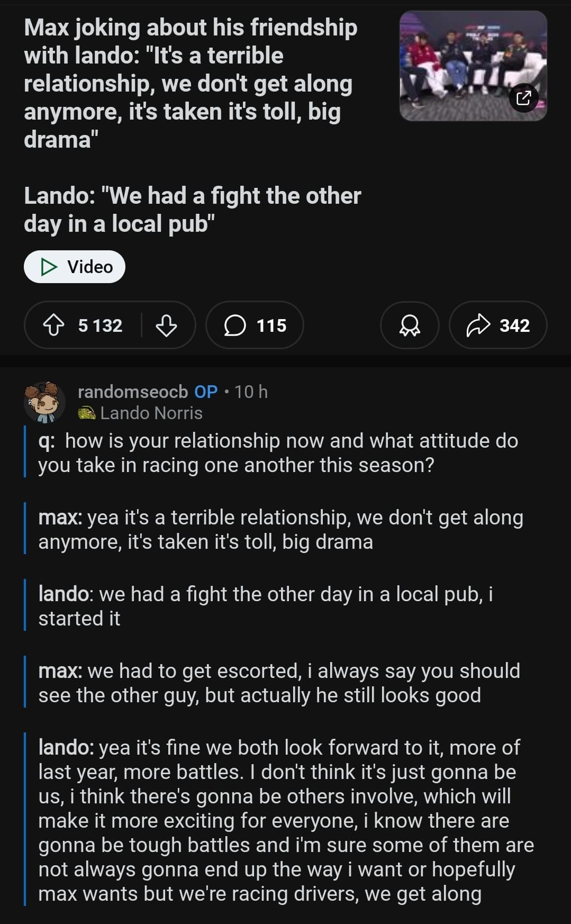Upvote the Max and Lando post

point(53,325)
